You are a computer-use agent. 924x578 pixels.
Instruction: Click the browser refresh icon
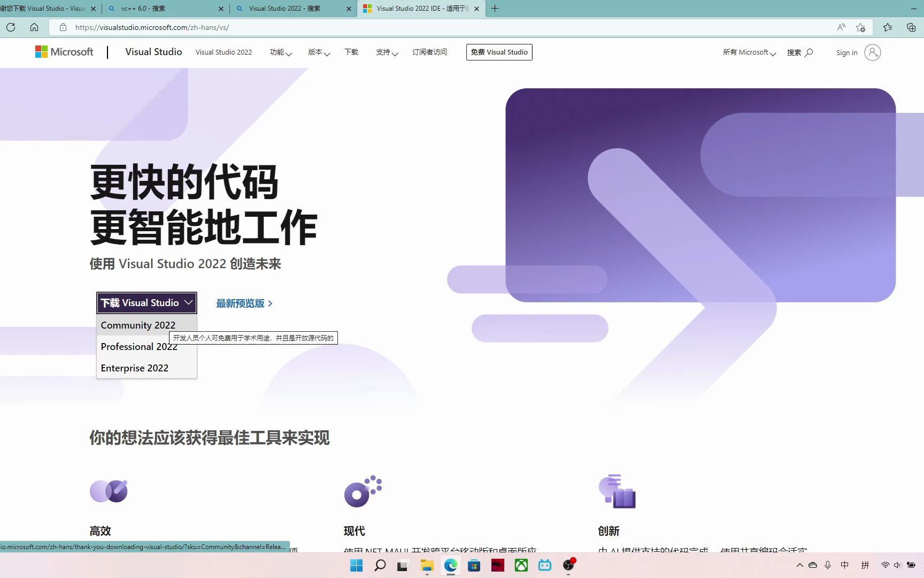tap(11, 27)
